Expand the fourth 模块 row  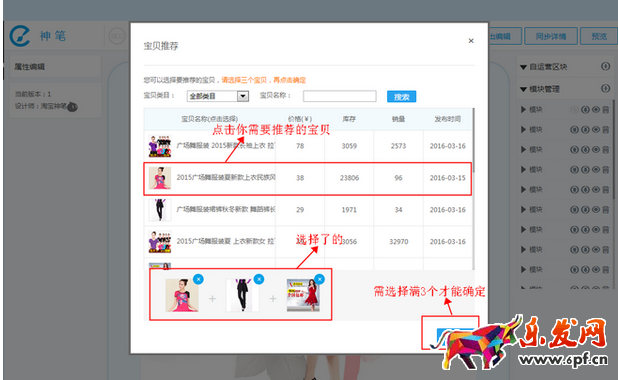(523, 170)
